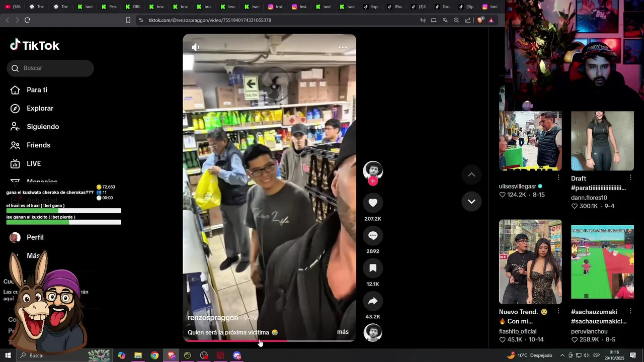This screenshot has height=362, width=644.
Task: Go forward in browser history
Action: pyautogui.click(x=17, y=20)
